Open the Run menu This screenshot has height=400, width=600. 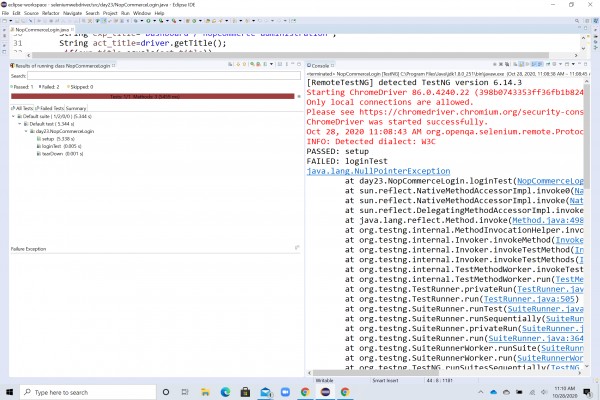(125, 13)
